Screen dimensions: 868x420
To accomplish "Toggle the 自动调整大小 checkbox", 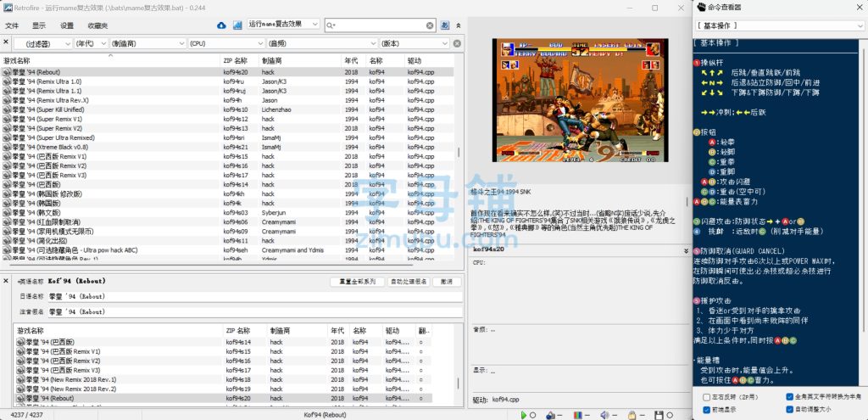I will 789,410.
